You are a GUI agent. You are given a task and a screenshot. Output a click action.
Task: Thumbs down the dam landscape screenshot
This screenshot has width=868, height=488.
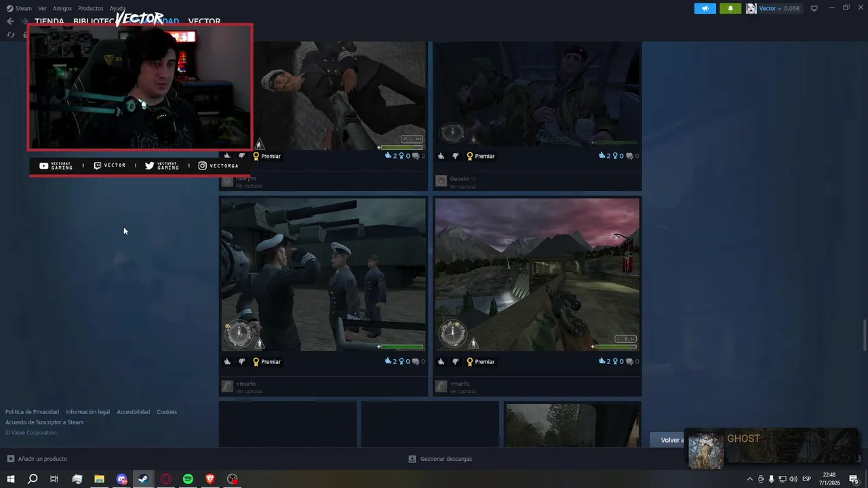coord(456,361)
